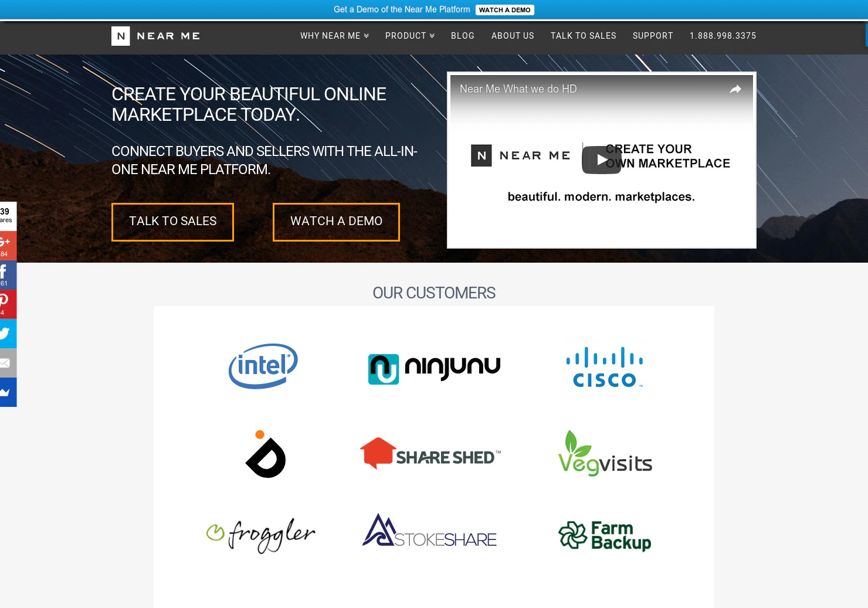Viewport: 868px width, 608px height.
Task: Click the phone number 1.888.998.3375
Action: 723,36
